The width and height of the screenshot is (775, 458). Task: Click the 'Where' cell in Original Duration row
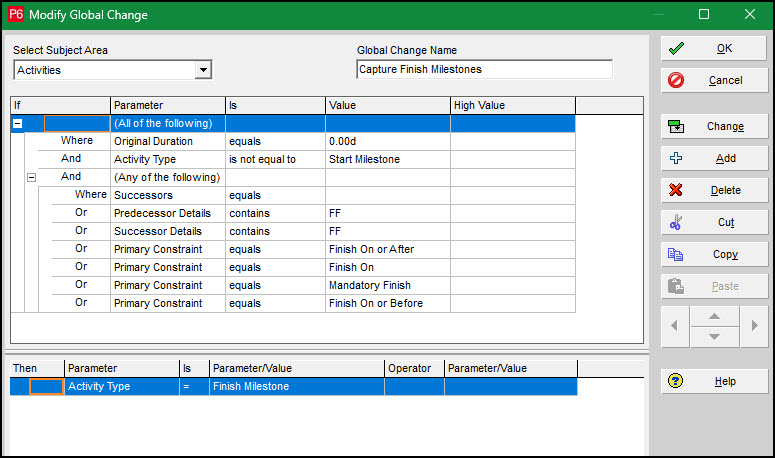click(77, 140)
